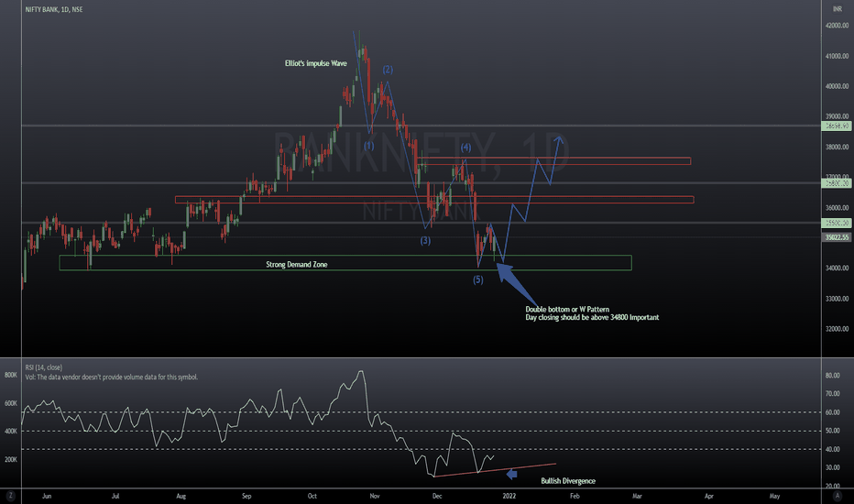Click the Oct label on the time axis
Screen dimensions: 854x504
click(x=312, y=496)
